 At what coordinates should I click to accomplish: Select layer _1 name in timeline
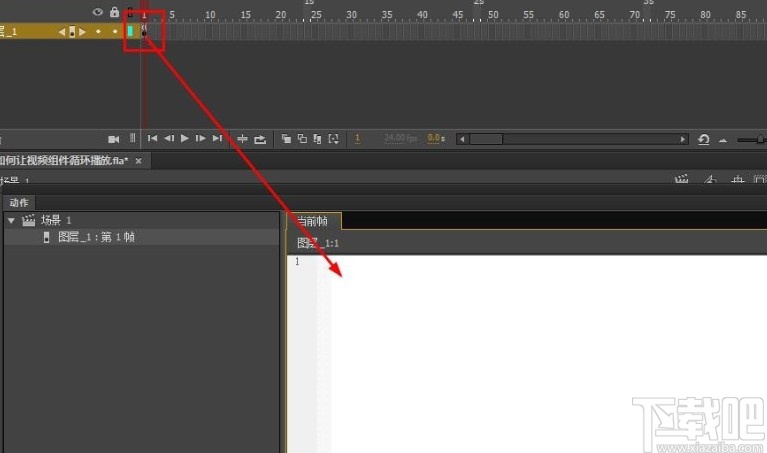(x=8, y=32)
